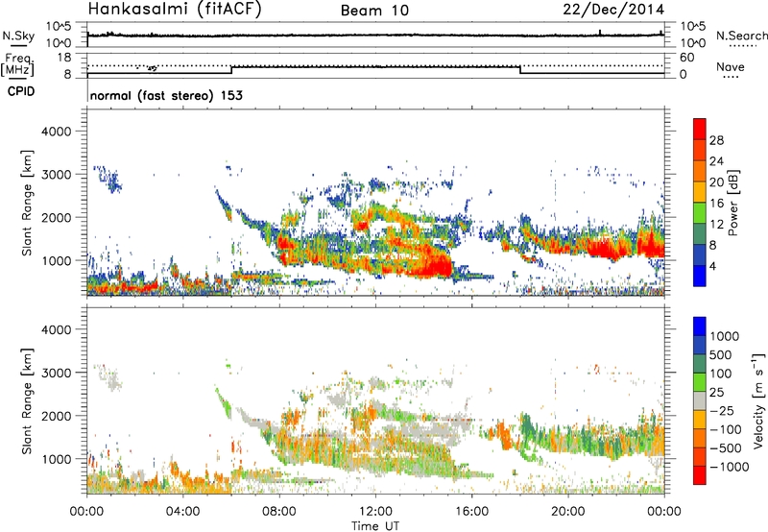The image size is (768, 532).
Task: Click the '08:00' time tick label
Action: point(279,512)
